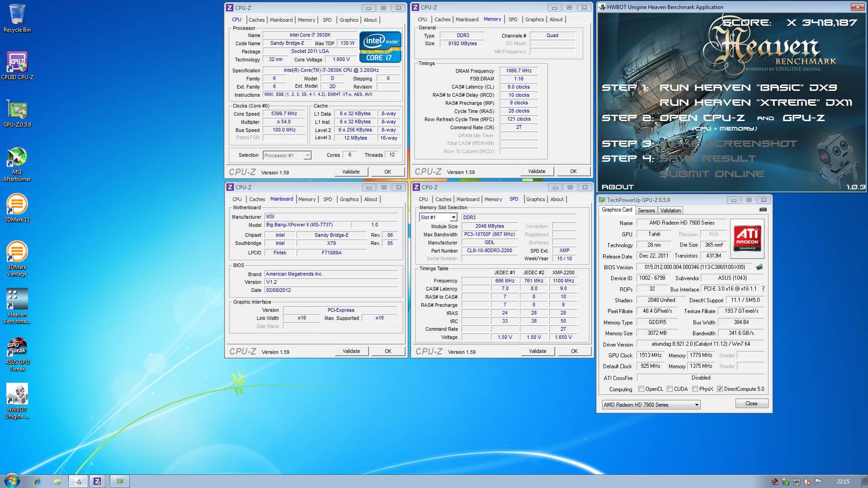Viewport: 868px width, 488px height.
Task: Click the GPU-Z BIOS save chip icon
Action: tap(759, 267)
